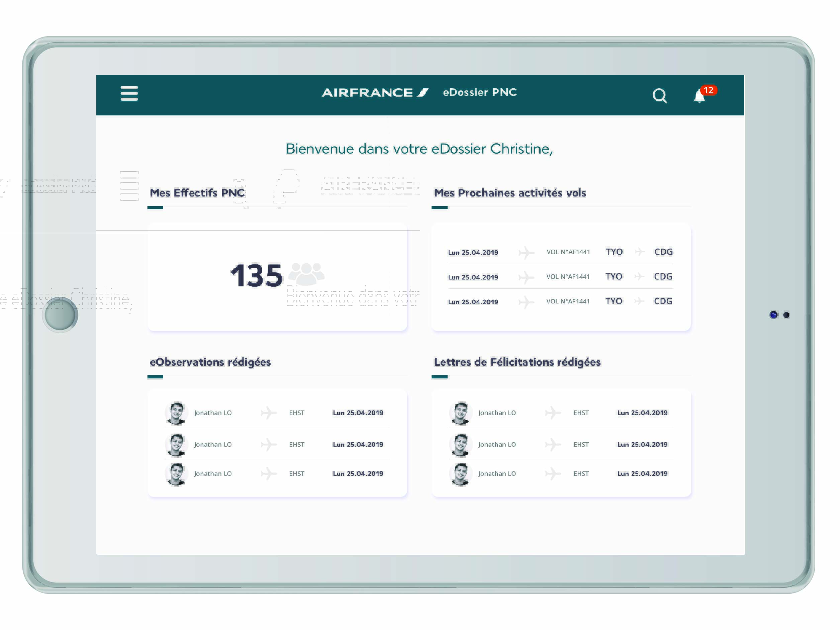Open second flight row VOL N°AF1441
The height and width of the screenshot is (630, 840).
pos(568,277)
